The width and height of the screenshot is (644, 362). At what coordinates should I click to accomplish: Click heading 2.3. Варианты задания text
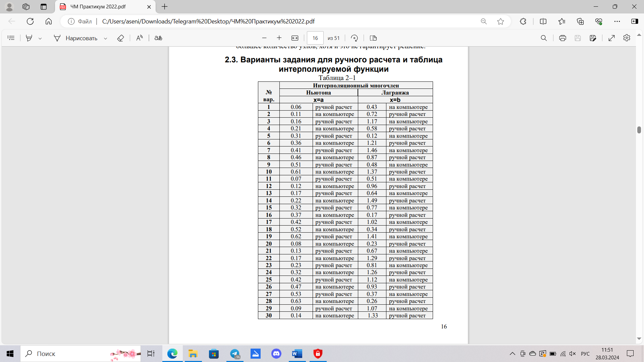tap(333, 64)
